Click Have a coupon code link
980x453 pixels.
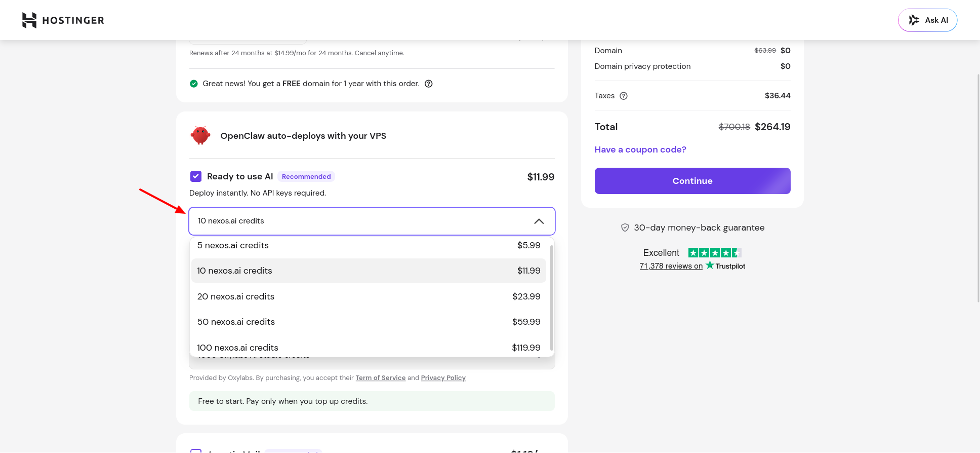(640, 149)
